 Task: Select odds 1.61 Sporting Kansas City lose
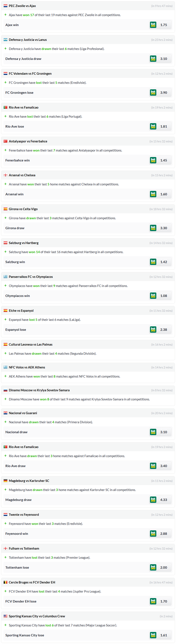click(x=164, y=635)
